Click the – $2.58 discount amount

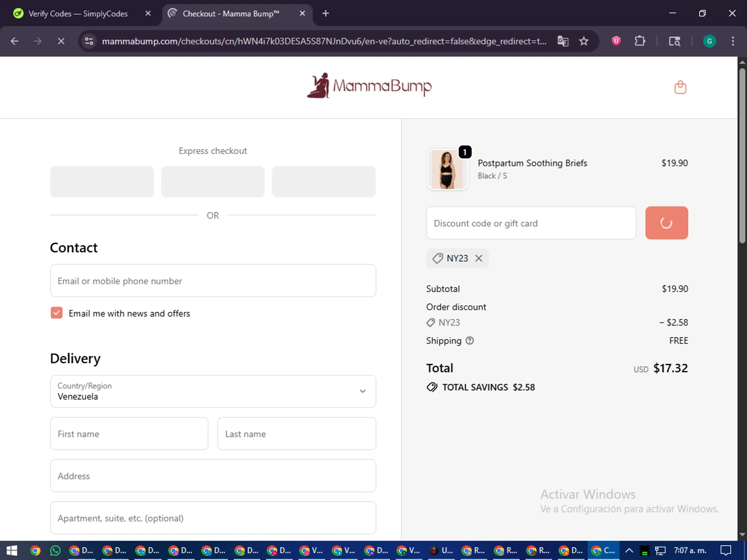point(674,323)
